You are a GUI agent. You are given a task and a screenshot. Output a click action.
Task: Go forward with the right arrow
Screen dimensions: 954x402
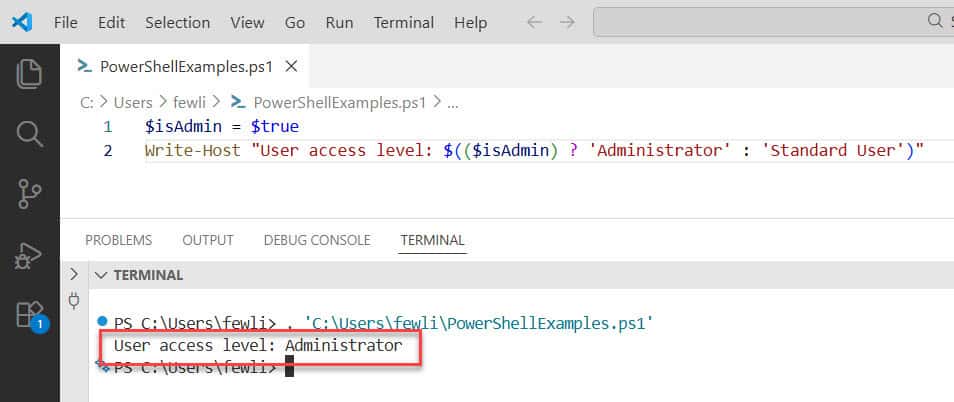click(567, 23)
